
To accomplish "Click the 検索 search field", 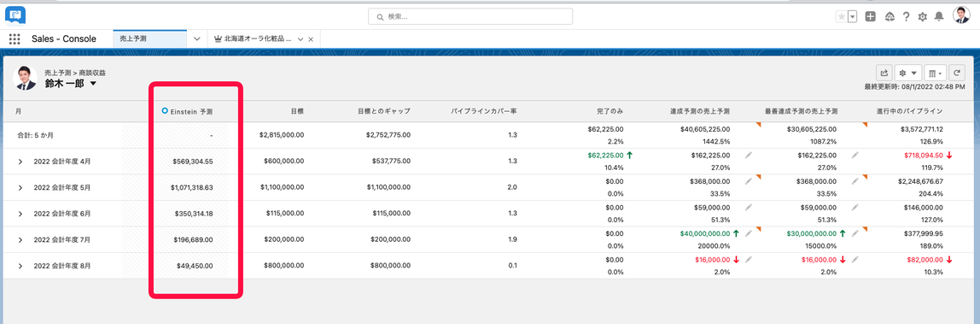I will (470, 16).
